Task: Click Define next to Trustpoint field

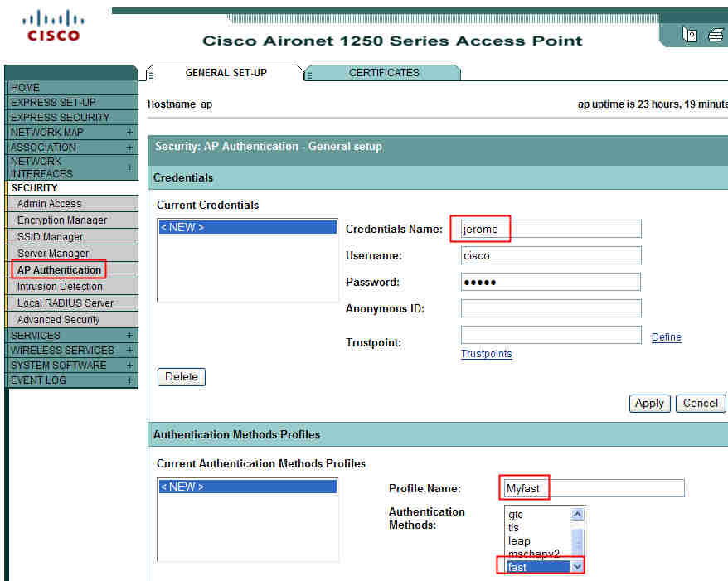Action: (x=666, y=336)
